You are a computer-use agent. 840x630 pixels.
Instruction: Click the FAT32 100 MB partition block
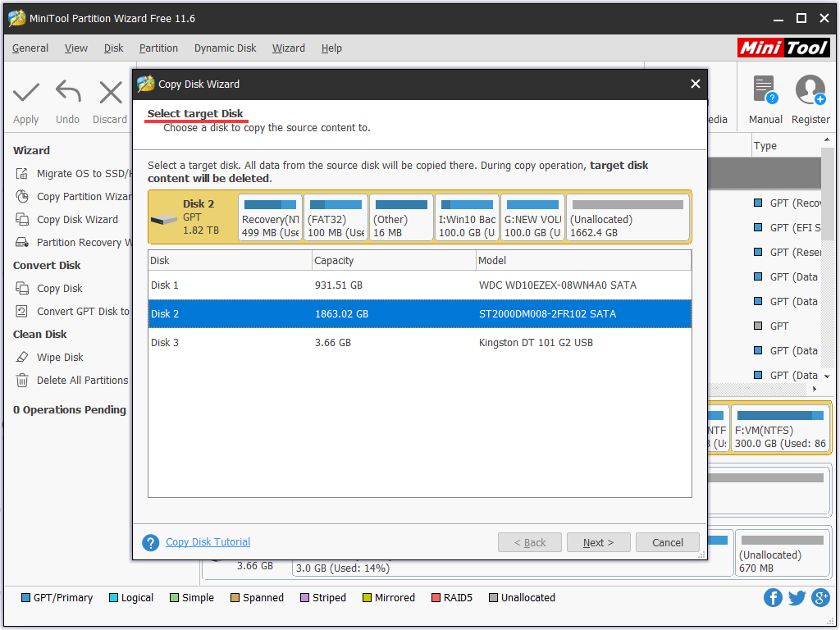(336, 217)
